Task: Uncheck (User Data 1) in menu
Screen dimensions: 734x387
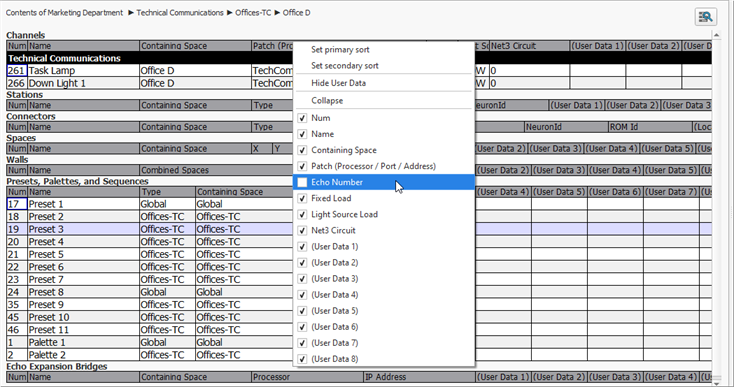Action: click(302, 247)
